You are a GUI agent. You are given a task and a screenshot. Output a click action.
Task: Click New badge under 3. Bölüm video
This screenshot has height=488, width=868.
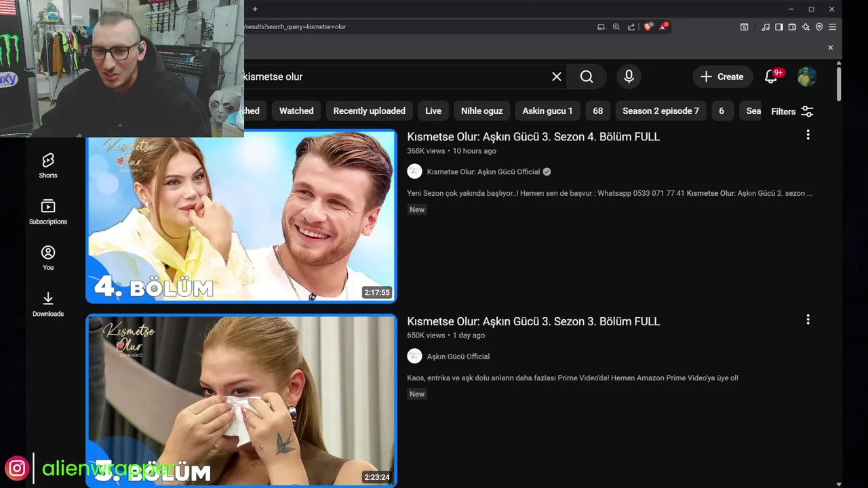coord(417,394)
